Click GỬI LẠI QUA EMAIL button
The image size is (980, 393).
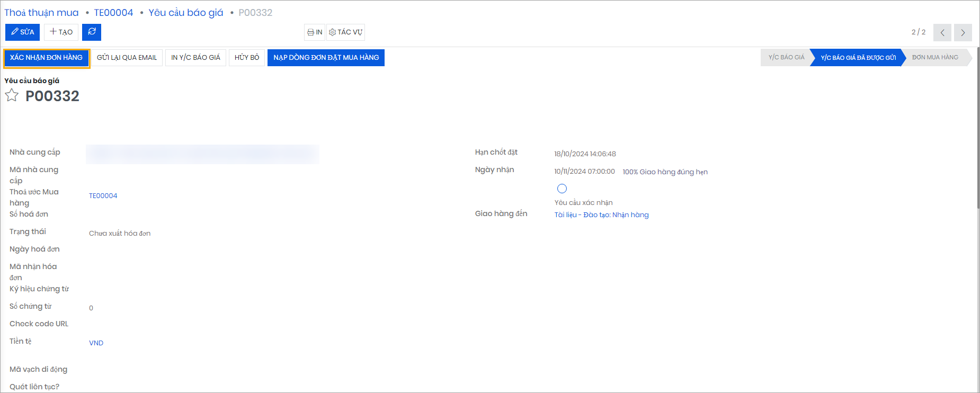(x=127, y=58)
